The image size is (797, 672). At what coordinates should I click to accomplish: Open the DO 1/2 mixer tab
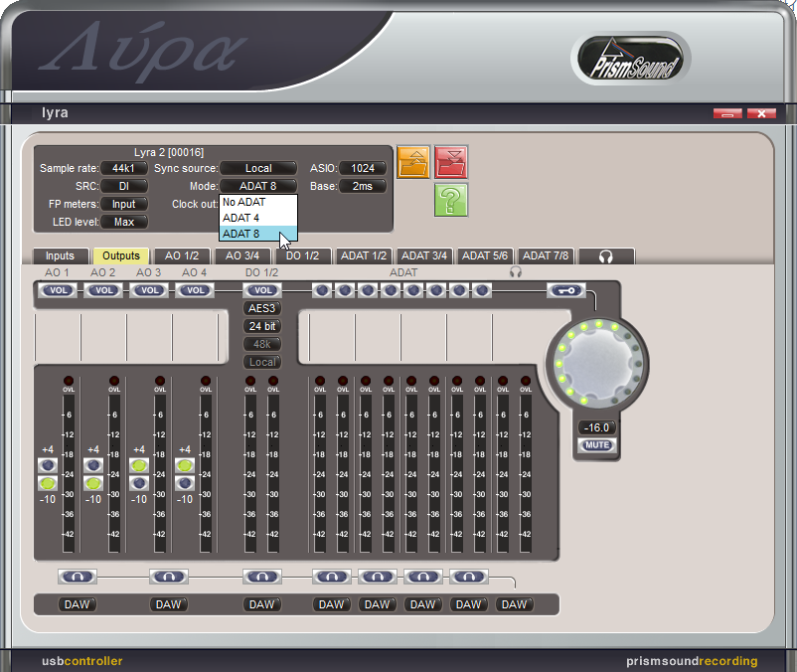click(x=303, y=255)
